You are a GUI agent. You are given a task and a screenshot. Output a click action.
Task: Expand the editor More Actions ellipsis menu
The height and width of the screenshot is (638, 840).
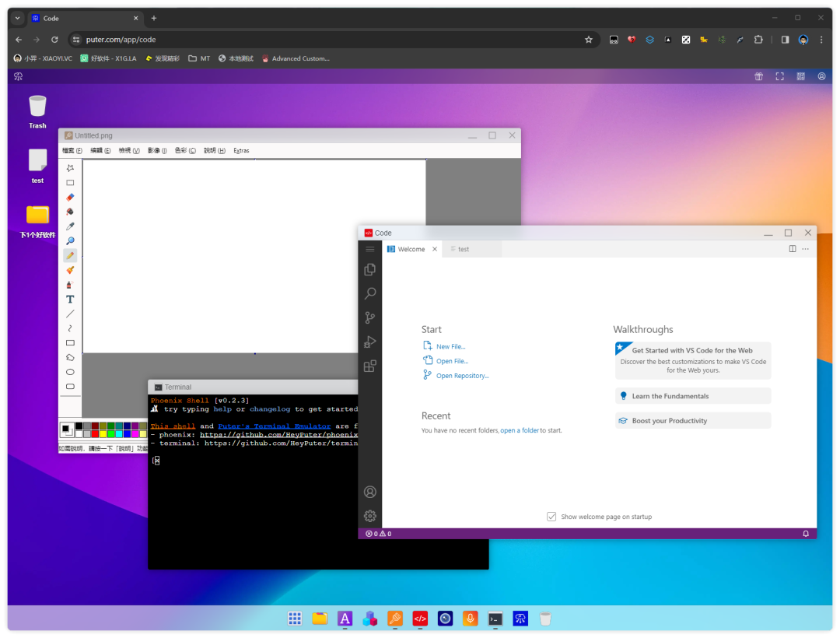click(805, 249)
